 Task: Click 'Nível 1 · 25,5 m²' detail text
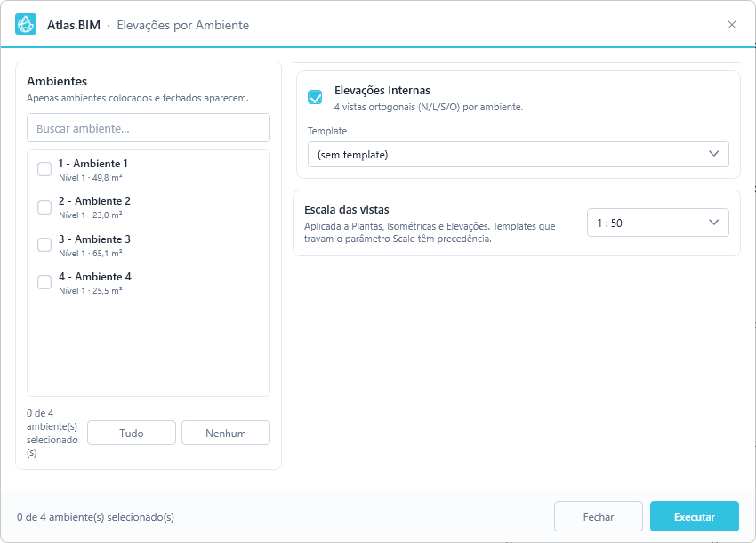pyautogui.click(x=91, y=290)
